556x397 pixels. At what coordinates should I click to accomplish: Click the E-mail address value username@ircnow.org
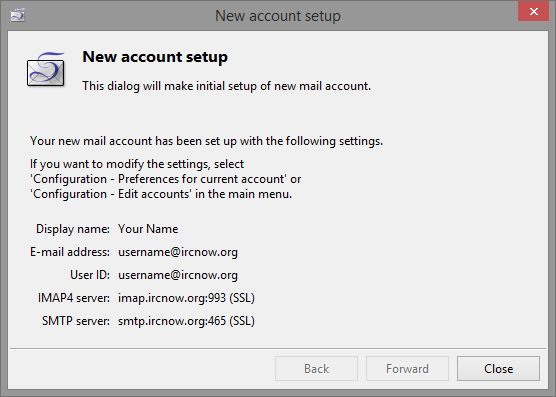coord(178,252)
